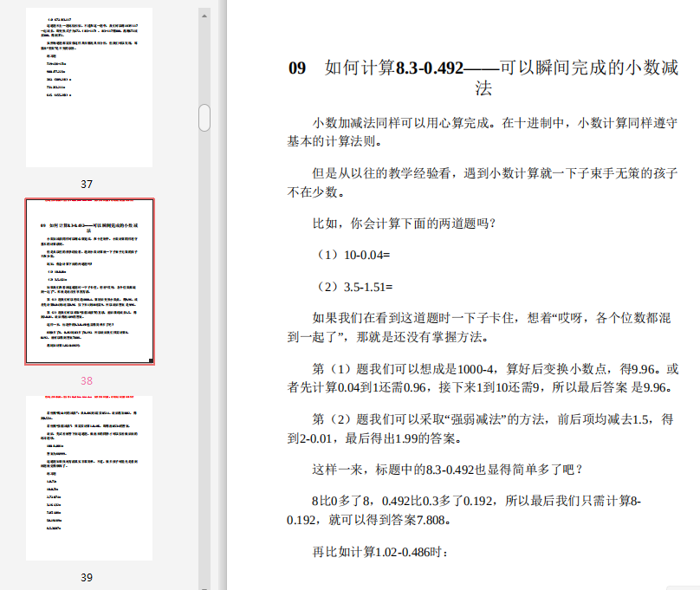
Task: Click the sentence starting 比如，你会计算下面的两道题吗
Action: pyautogui.click(x=404, y=224)
